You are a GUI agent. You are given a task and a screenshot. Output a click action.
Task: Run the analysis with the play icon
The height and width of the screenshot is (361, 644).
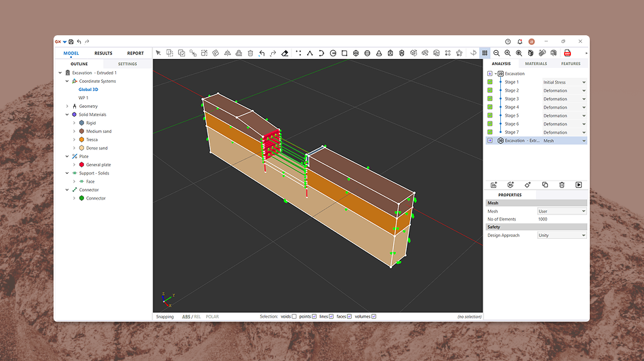click(579, 185)
